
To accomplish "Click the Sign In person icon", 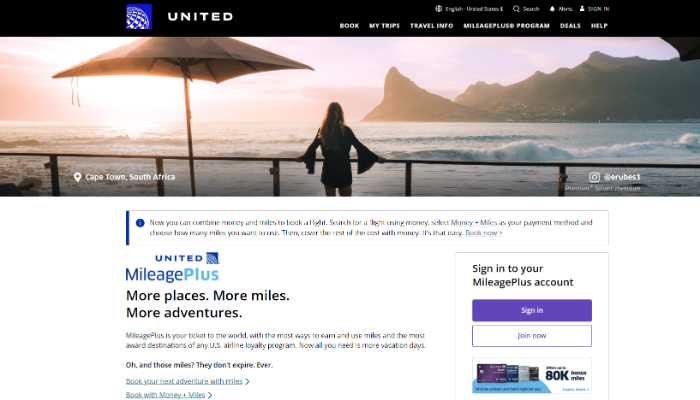I will (582, 8).
